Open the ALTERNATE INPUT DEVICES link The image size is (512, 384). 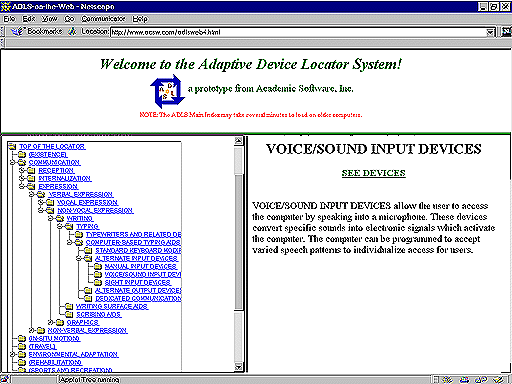pos(136,258)
